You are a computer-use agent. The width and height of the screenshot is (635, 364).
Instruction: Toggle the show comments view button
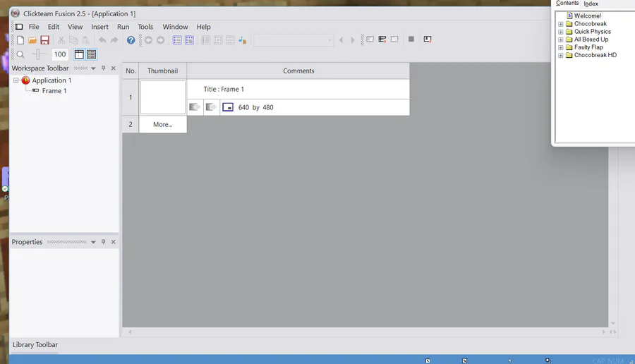point(92,54)
